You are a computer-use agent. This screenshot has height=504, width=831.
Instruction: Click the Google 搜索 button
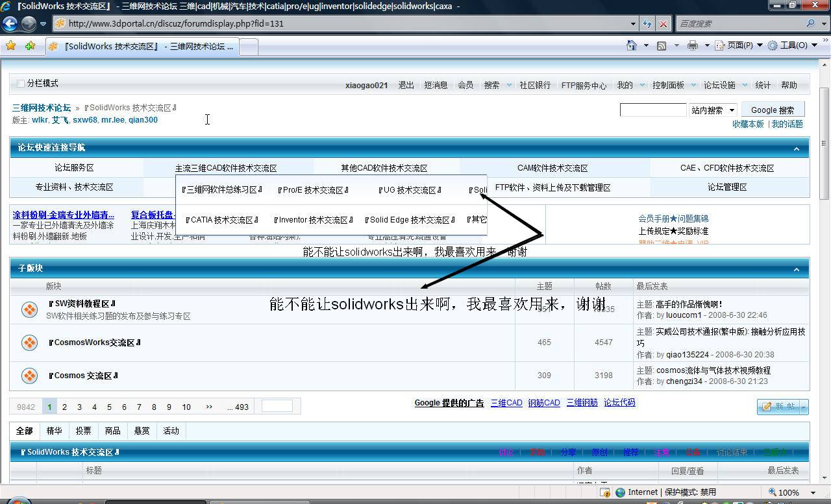point(773,110)
